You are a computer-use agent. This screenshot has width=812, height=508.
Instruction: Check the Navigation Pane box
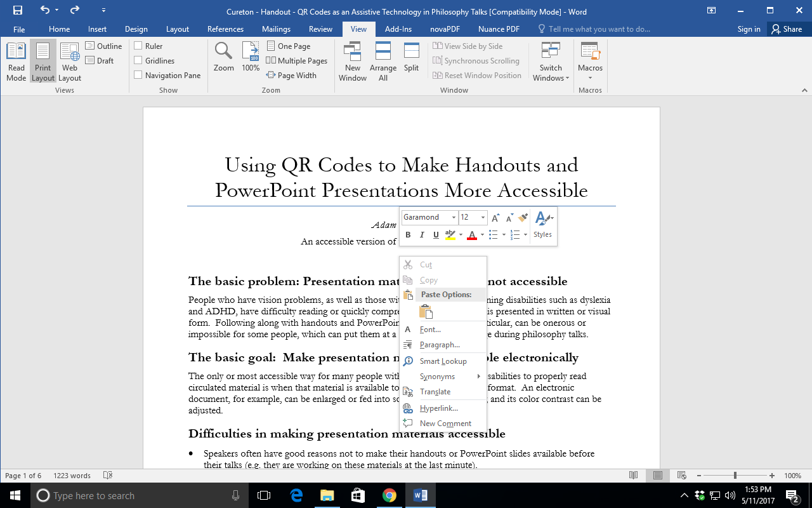[x=138, y=75]
